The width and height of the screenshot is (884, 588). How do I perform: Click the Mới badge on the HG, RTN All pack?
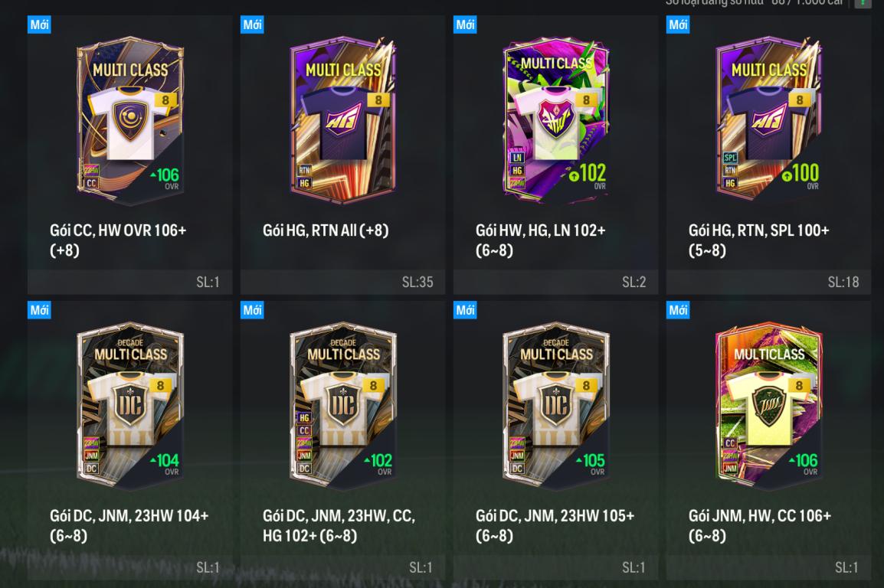pyautogui.click(x=252, y=24)
